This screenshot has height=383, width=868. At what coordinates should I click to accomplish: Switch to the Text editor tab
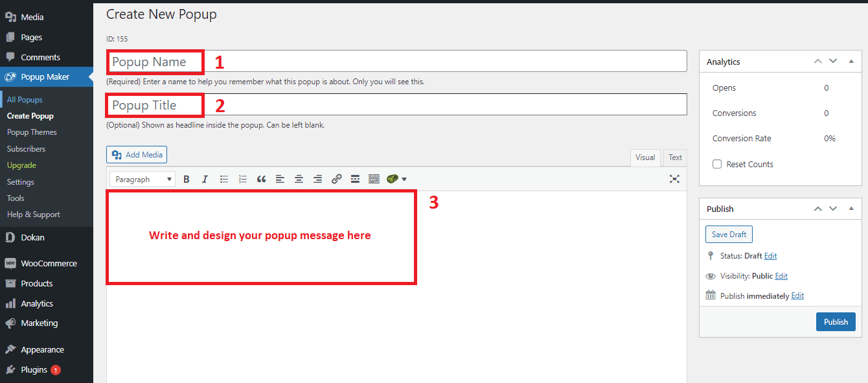point(675,157)
